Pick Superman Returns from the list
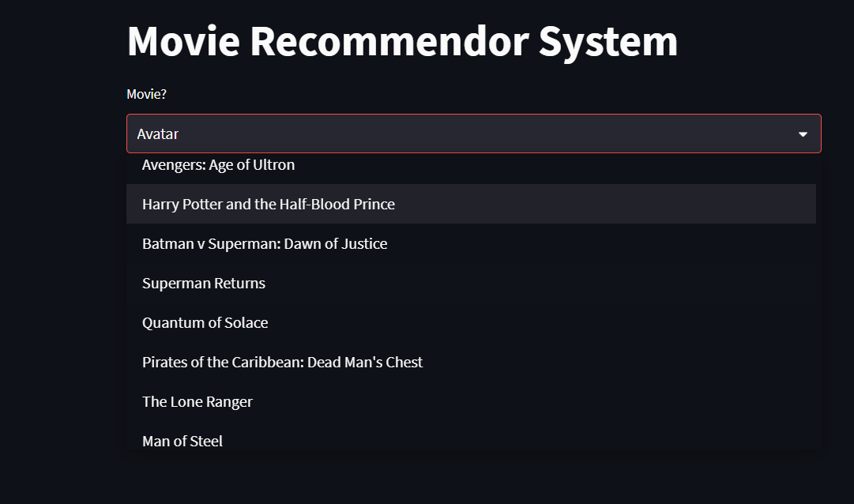This screenshot has width=854, height=504. 203,283
